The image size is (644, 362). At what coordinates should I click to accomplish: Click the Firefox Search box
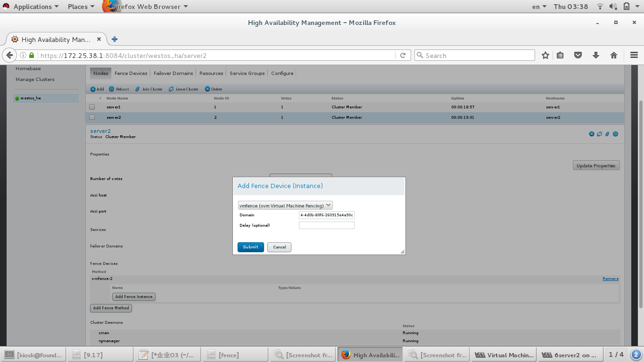(x=474, y=55)
